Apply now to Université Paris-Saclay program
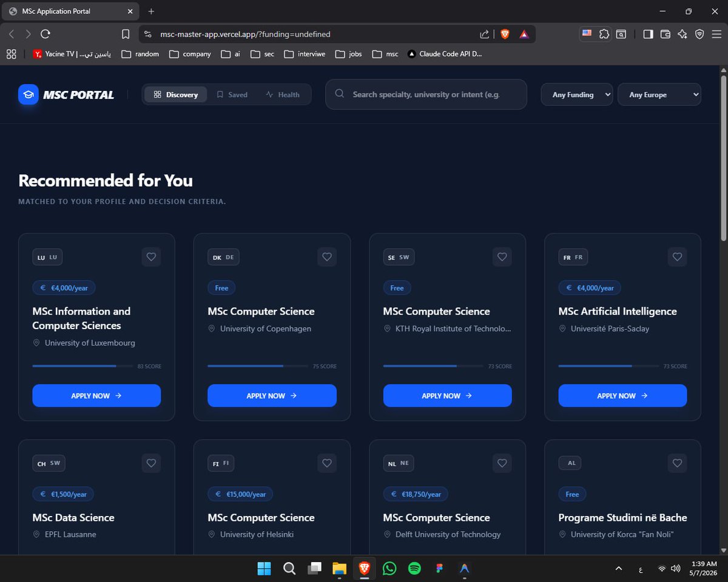The width and height of the screenshot is (728, 582). pos(623,395)
